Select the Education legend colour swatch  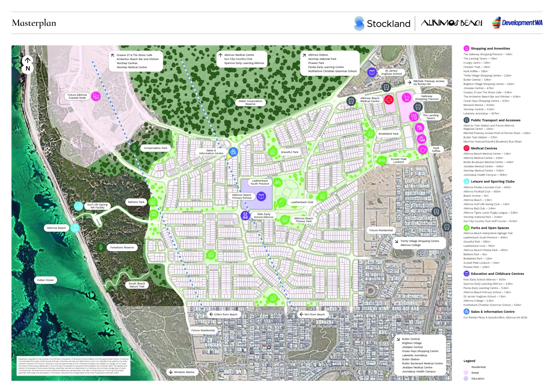466,379
